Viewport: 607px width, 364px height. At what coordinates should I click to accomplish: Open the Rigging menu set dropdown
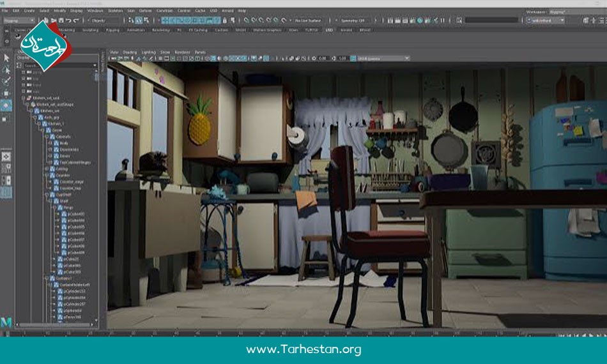pos(19,20)
